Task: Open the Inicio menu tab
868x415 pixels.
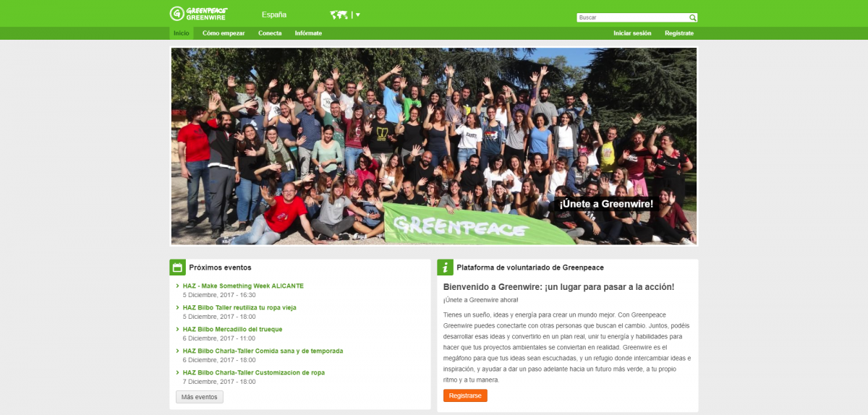Action: tap(182, 33)
